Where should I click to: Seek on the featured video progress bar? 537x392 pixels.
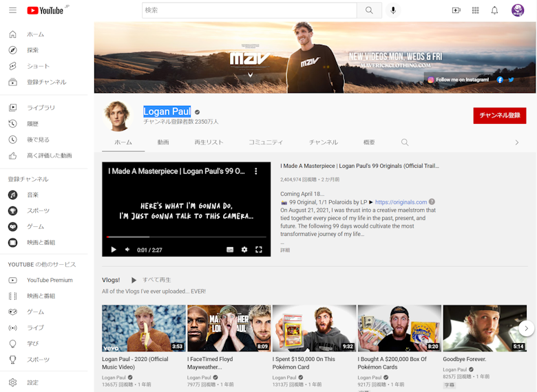[x=187, y=237]
